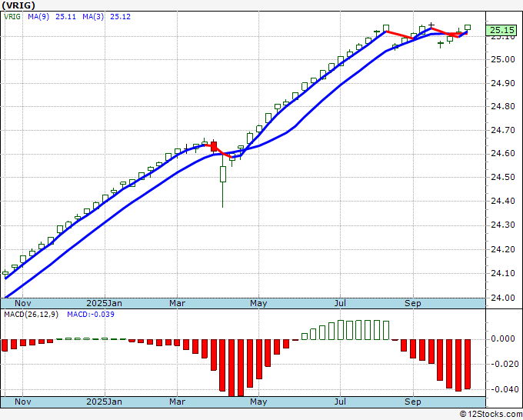Click the 24.10 price axis label
The width and height of the screenshot is (523, 420).
[503, 274]
